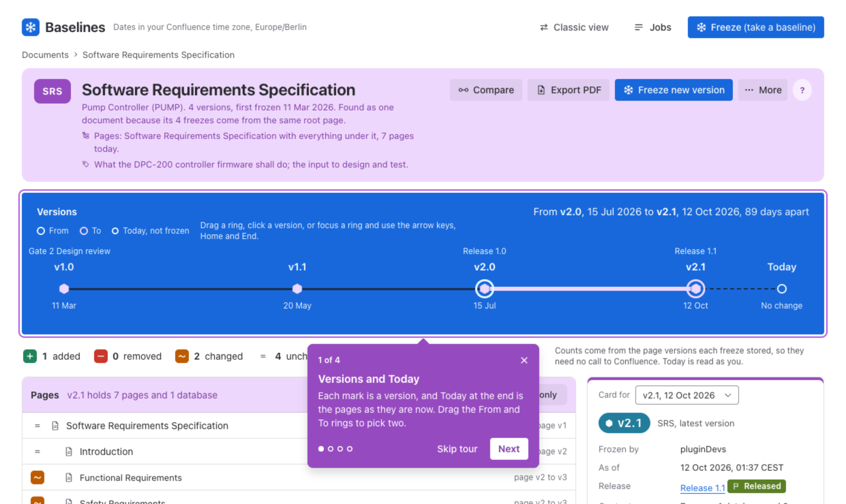
Task: Click Freeze (take a baseline) button
Action: (x=755, y=27)
